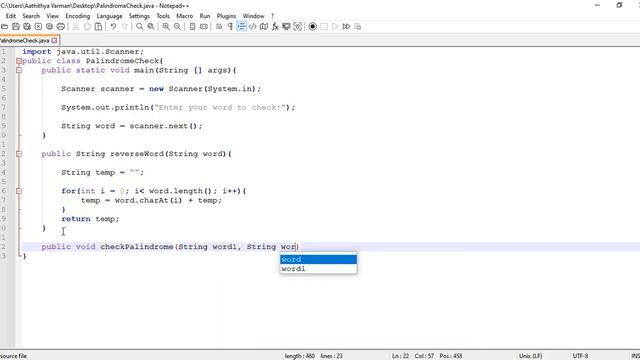Image resolution: width=640 pixels, height=360 pixels.
Task: Collapse the reverseWord method fold marker
Action: point(19,154)
